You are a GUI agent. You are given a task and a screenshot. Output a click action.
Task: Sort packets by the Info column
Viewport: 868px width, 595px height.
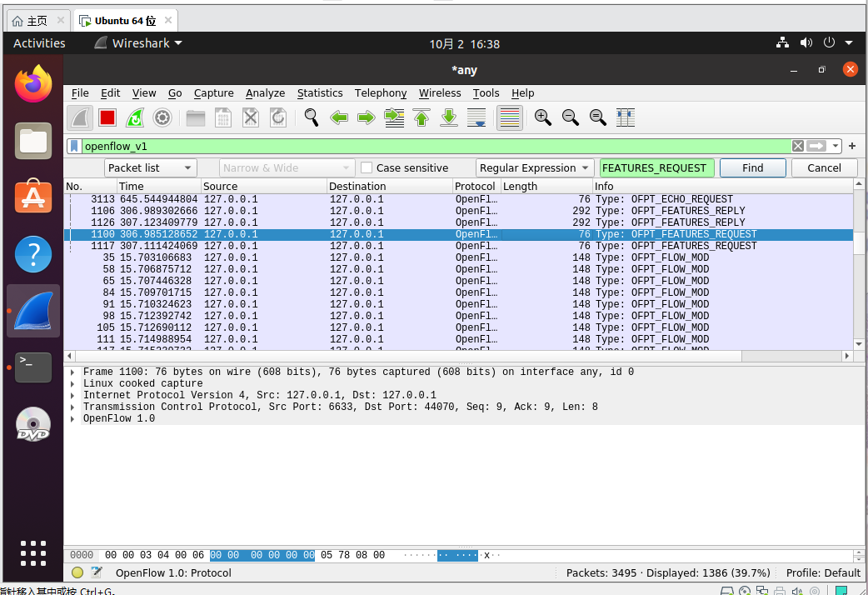(x=723, y=186)
